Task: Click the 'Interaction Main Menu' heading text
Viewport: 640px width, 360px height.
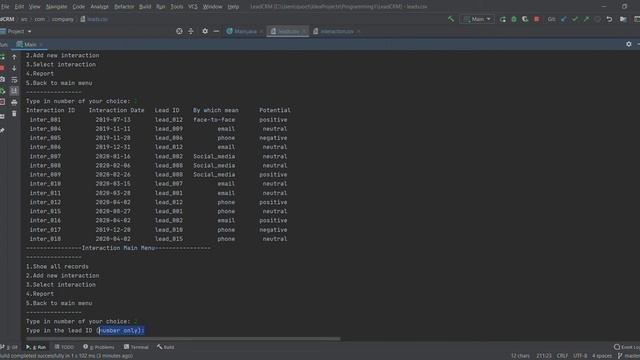Action: click(x=118, y=248)
